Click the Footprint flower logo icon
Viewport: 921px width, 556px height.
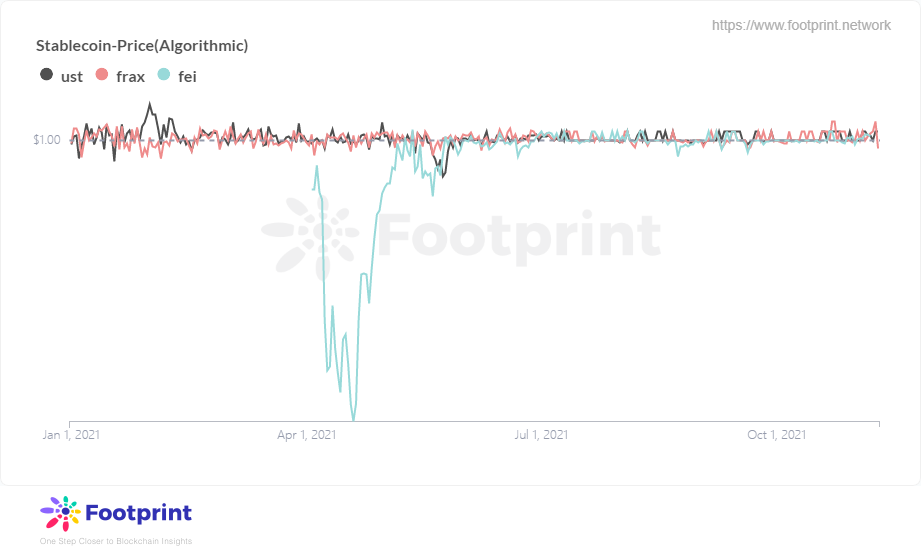pyautogui.click(x=60, y=513)
